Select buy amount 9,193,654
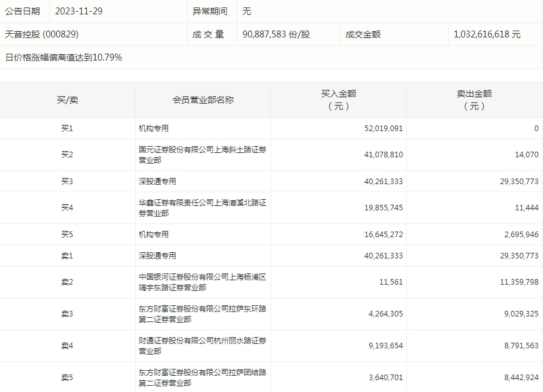The image size is (543, 392). point(386,346)
